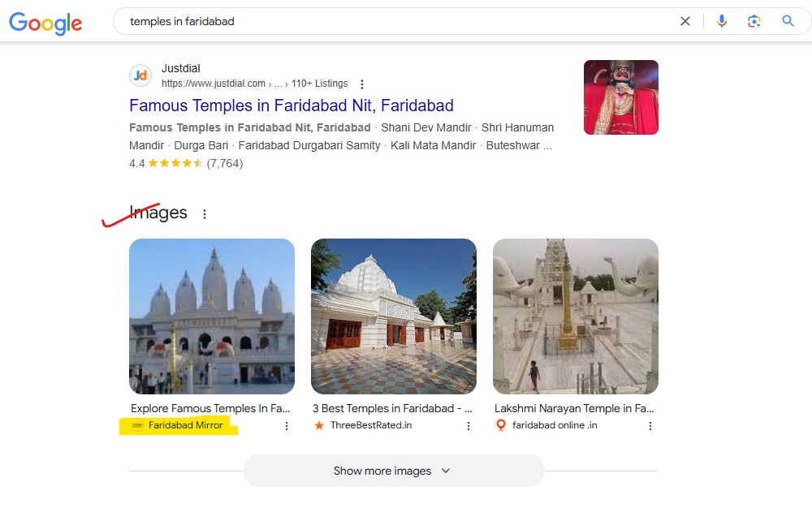
Task: Click the Justdial URL breadcrumb
Action: pos(244,84)
